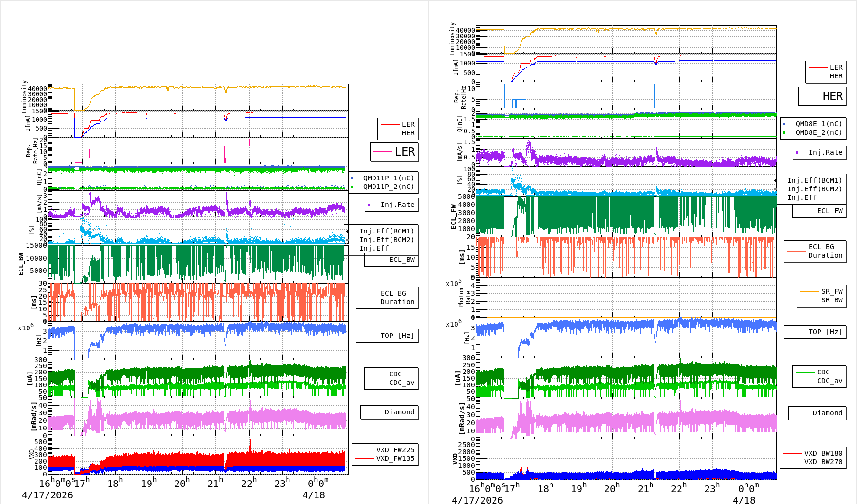Select the right panel Inj.Rate legend entry
Viewport: 857px width, 504px height.
[820, 153]
